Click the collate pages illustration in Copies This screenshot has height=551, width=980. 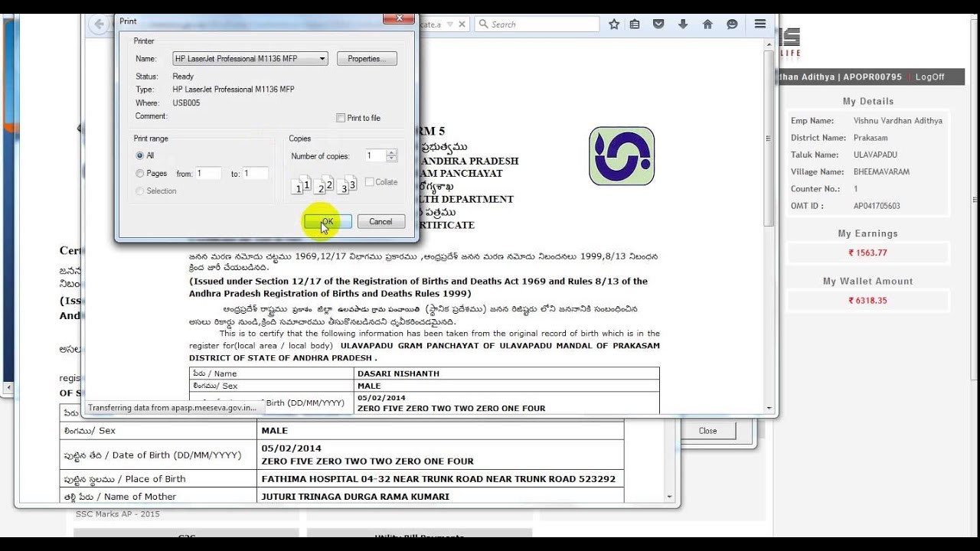[x=325, y=184]
